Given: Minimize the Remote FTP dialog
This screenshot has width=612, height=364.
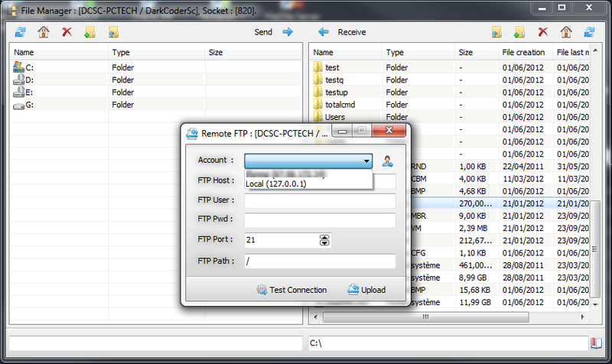Looking at the screenshot, I should tap(342, 131).
